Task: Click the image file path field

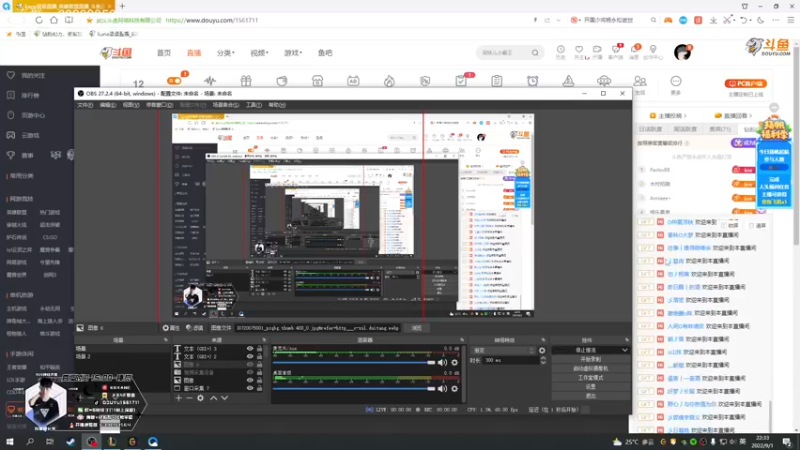Action: click(x=318, y=328)
